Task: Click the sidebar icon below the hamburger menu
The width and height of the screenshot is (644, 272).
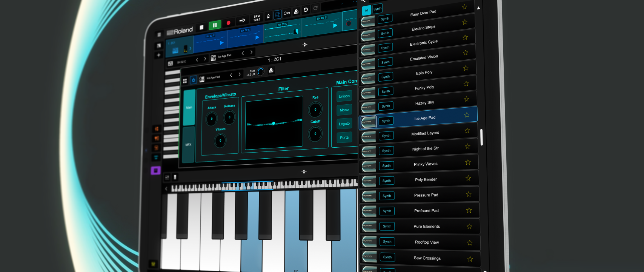Action: click(x=159, y=45)
